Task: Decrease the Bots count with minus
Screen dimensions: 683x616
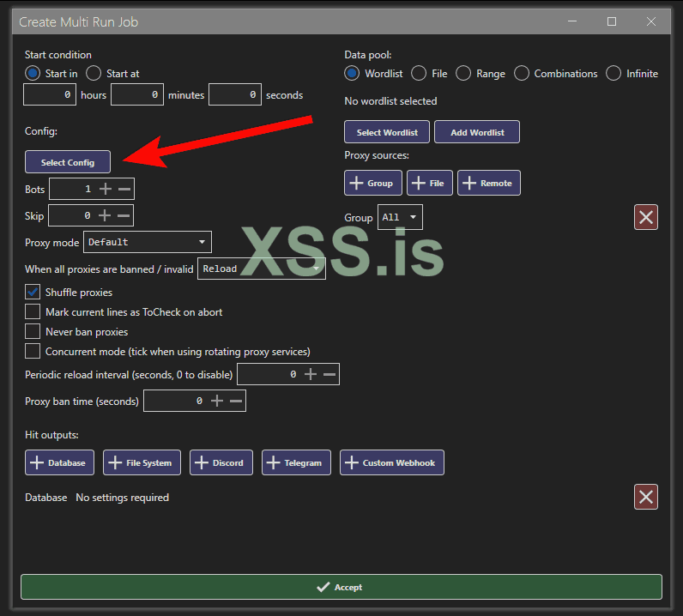Action: tap(124, 189)
